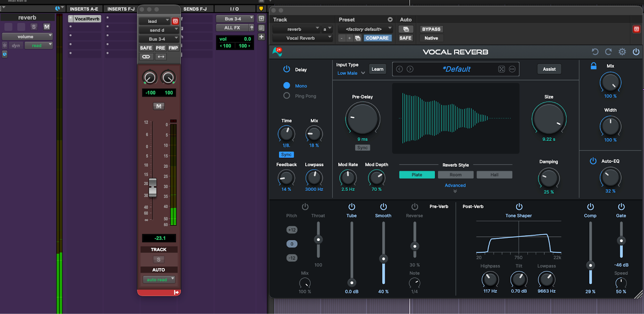This screenshot has height=314, width=644.
Task: Click the Learn button
Action: 378,69
